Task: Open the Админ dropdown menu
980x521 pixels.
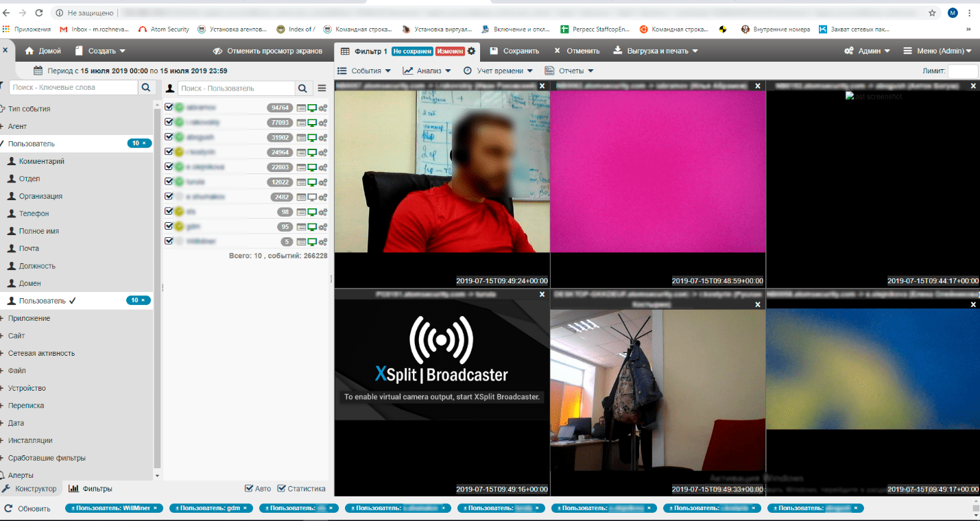Action: [x=867, y=51]
